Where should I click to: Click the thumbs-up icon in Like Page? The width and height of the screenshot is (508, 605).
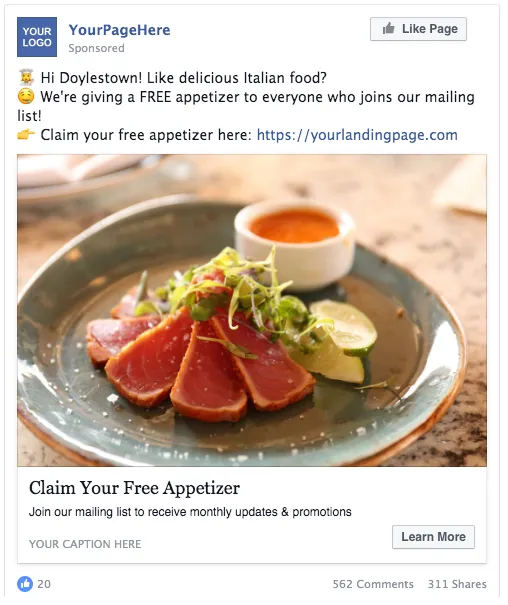tap(388, 29)
